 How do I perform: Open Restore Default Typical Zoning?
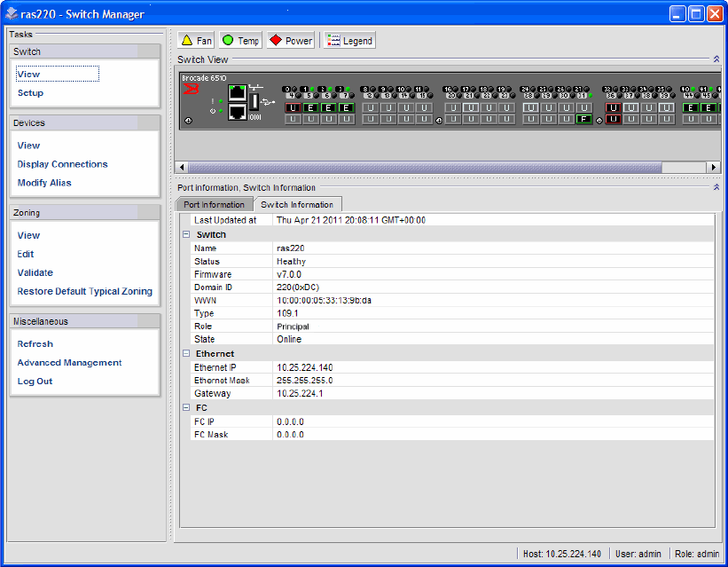pos(84,291)
